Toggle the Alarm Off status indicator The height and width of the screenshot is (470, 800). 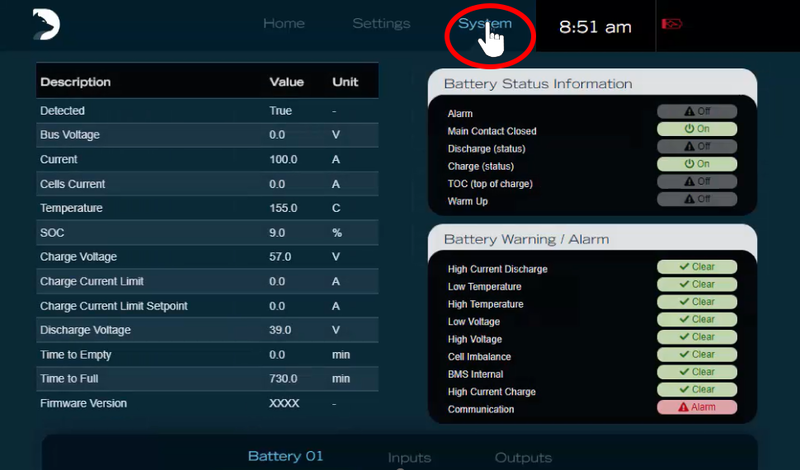[697, 112]
